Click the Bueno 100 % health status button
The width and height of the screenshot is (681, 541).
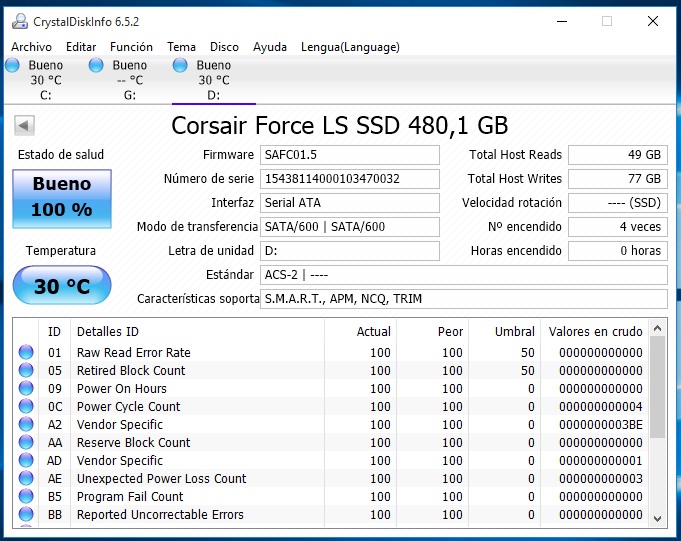[x=62, y=196]
